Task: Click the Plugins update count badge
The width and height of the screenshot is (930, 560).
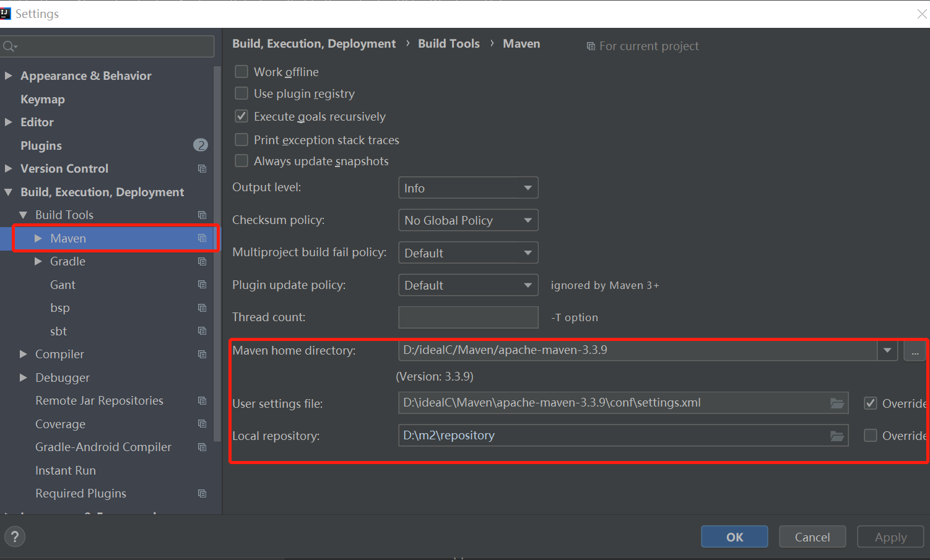Action: [x=201, y=145]
